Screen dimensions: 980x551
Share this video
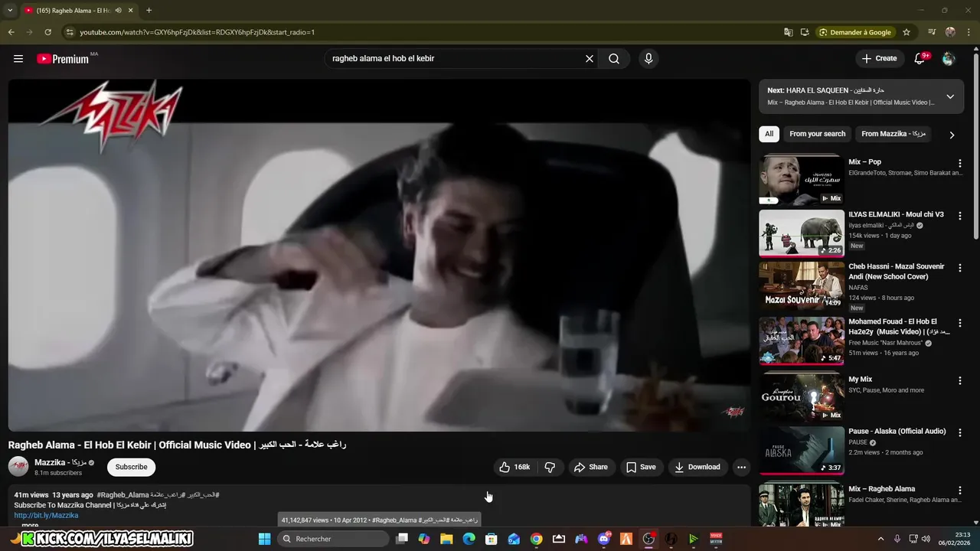590,467
